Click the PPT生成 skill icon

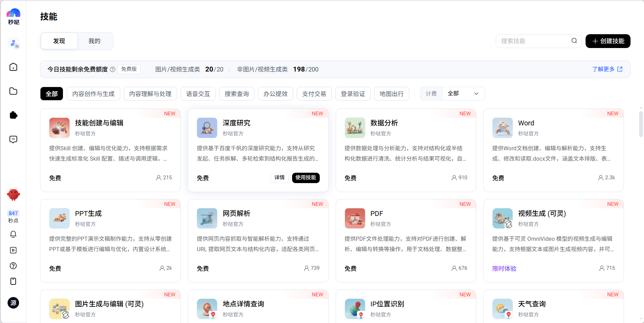click(x=59, y=218)
